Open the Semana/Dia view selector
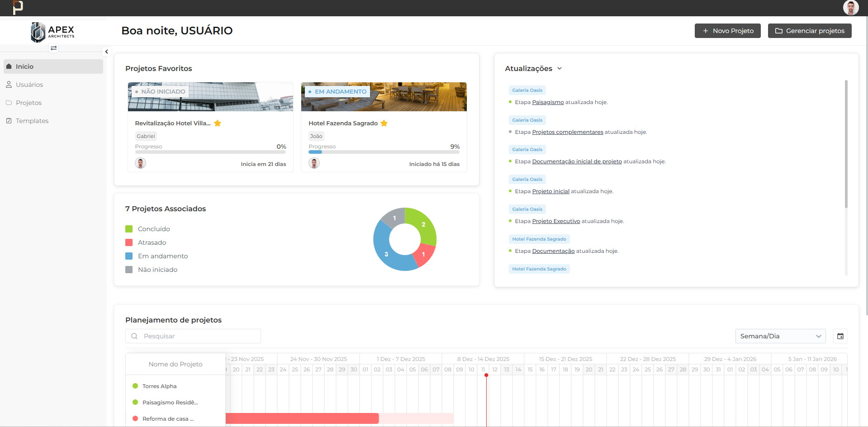Image resolution: width=868 pixels, height=427 pixels. pyautogui.click(x=780, y=336)
